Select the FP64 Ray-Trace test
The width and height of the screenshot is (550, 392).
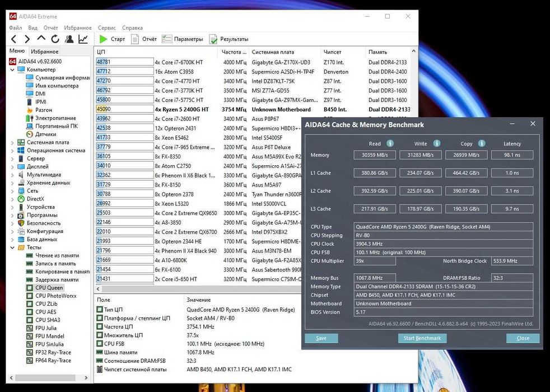point(49,360)
